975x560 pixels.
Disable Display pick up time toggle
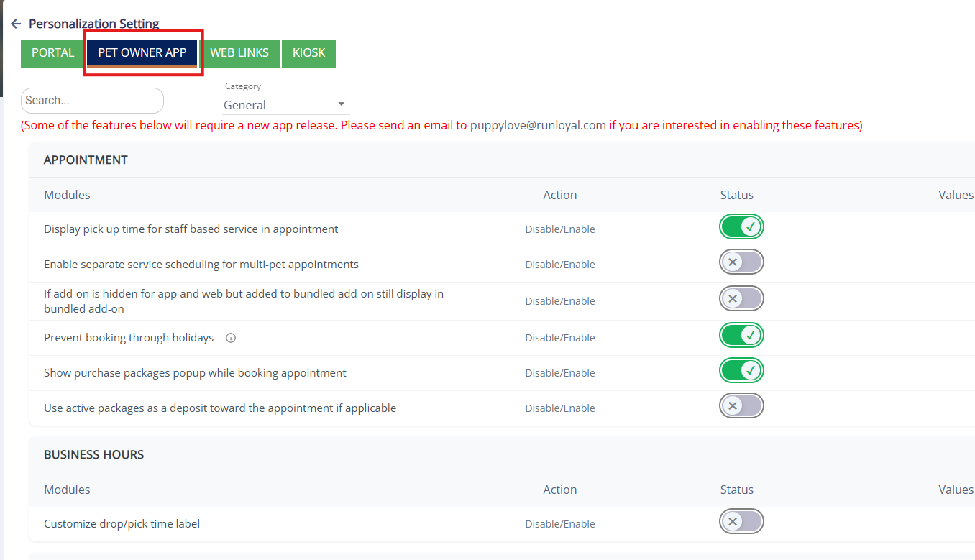tap(741, 227)
